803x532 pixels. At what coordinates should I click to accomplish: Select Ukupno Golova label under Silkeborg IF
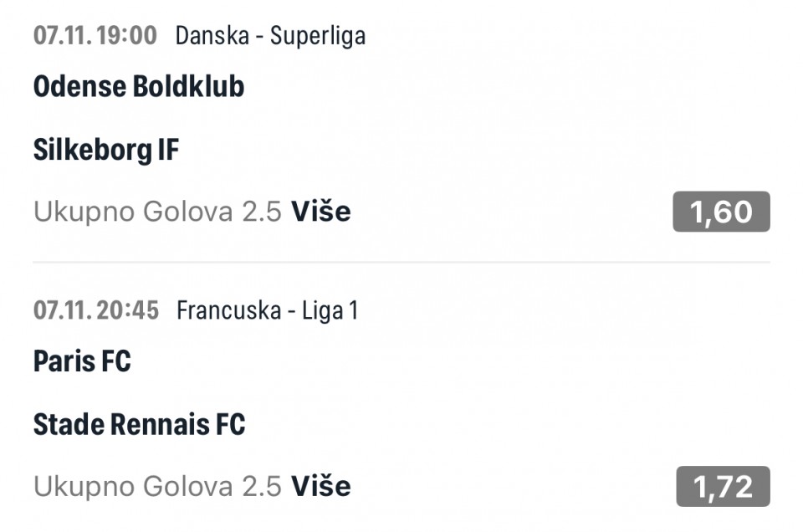point(133,212)
